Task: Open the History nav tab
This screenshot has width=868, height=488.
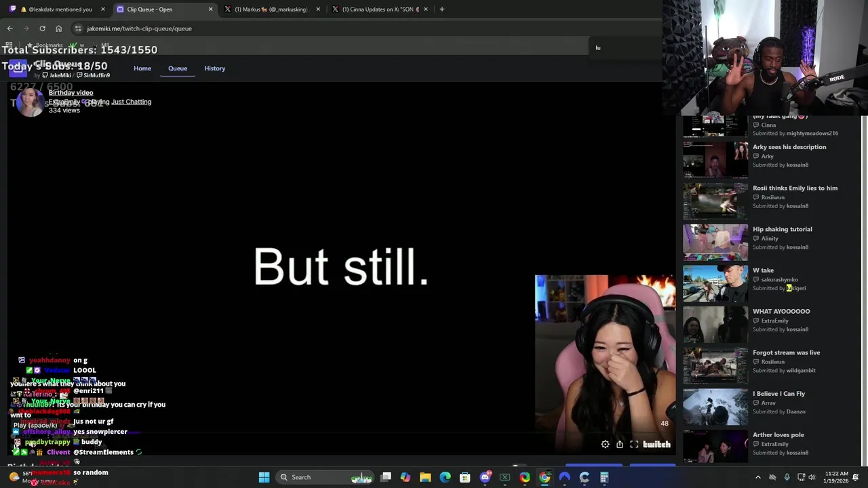Action: [214, 68]
